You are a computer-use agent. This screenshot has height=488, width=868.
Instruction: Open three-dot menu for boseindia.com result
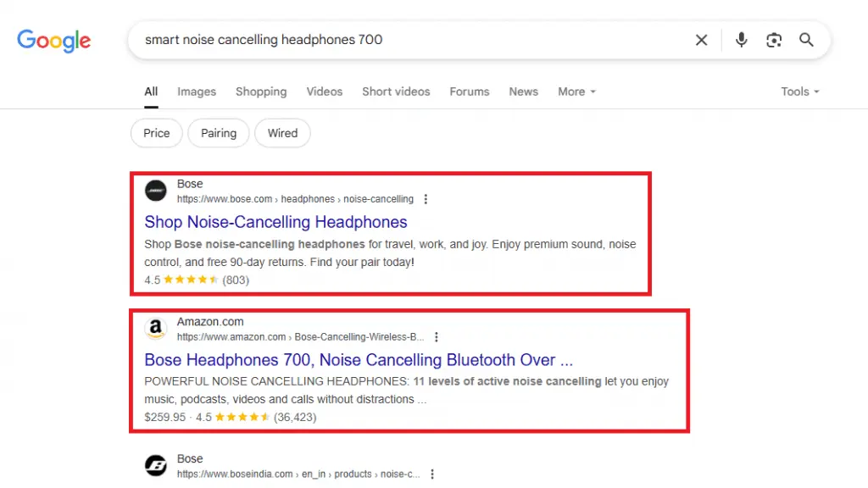coord(432,474)
